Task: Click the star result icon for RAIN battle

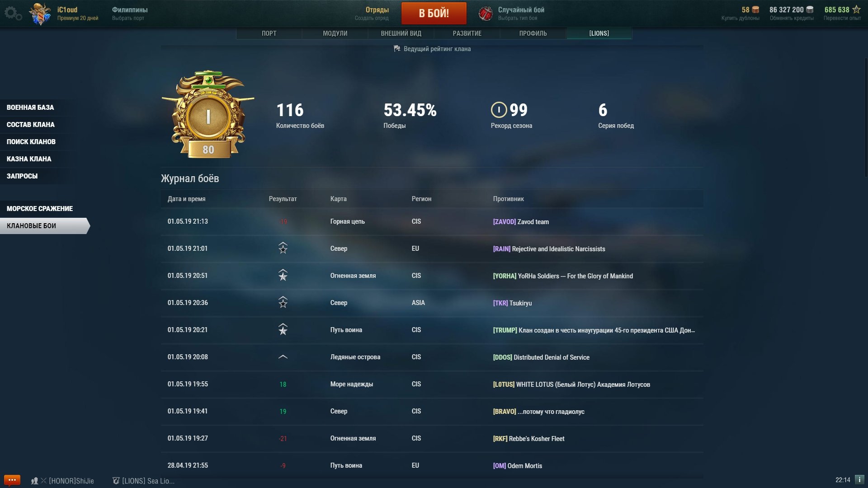Action: [x=283, y=248]
